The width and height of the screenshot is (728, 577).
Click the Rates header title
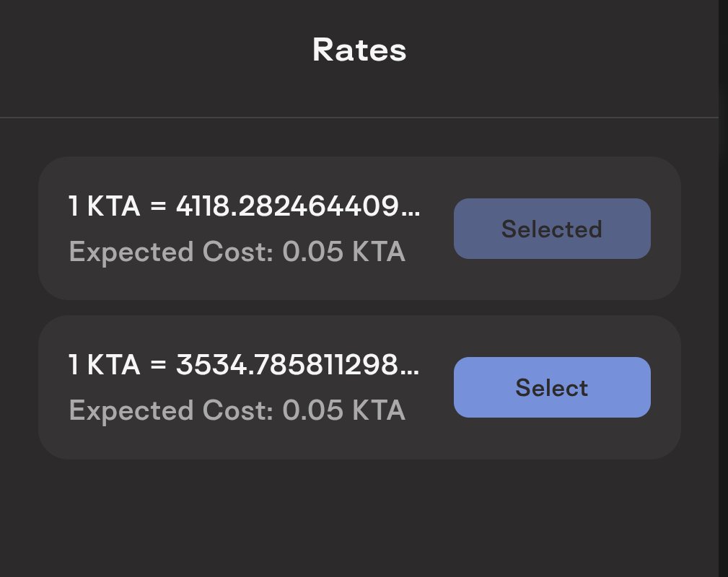pyautogui.click(x=359, y=50)
